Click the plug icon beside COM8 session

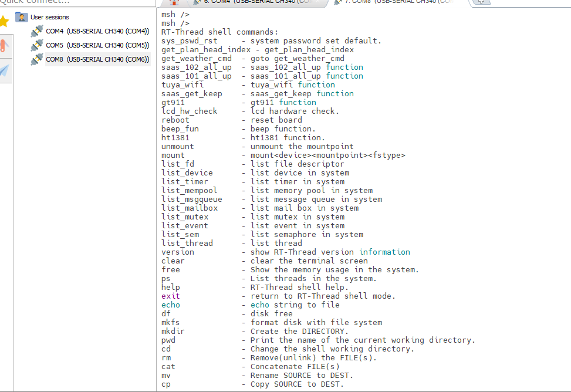click(x=37, y=59)
